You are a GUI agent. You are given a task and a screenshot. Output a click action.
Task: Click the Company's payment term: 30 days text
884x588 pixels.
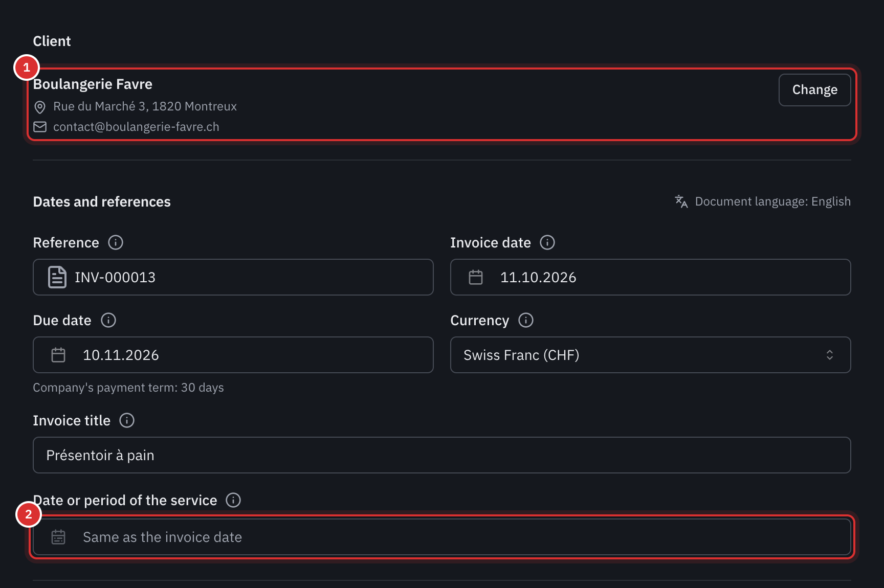pyautogui.click(x=128, y=388)
